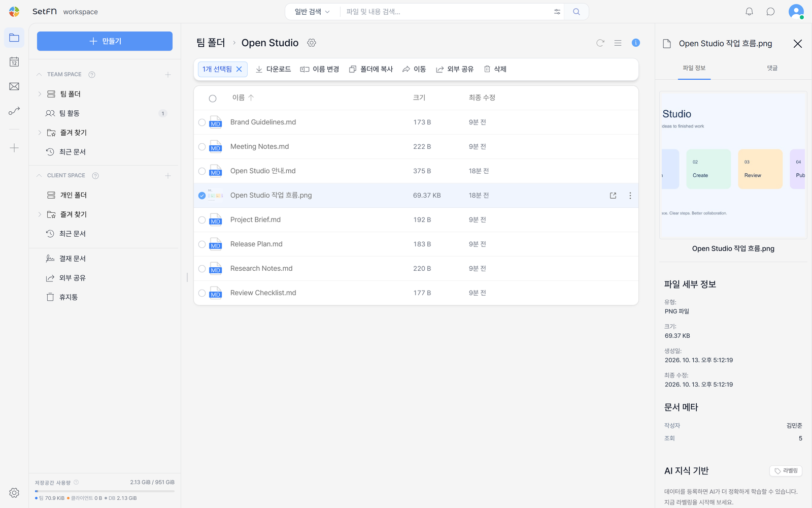Open chat bubble icon in header
Viewport: 812px width, 508px height.
[x=770, y=12]
